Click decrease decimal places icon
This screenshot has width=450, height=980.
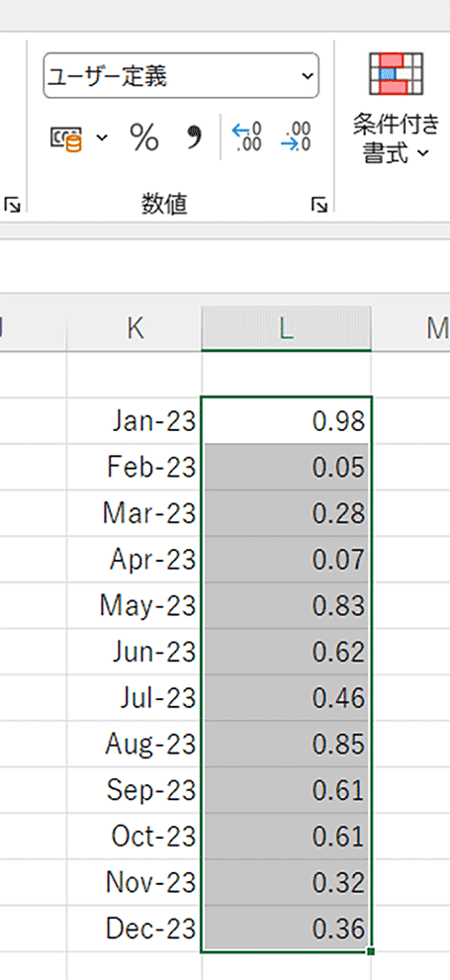coord(297,137)
